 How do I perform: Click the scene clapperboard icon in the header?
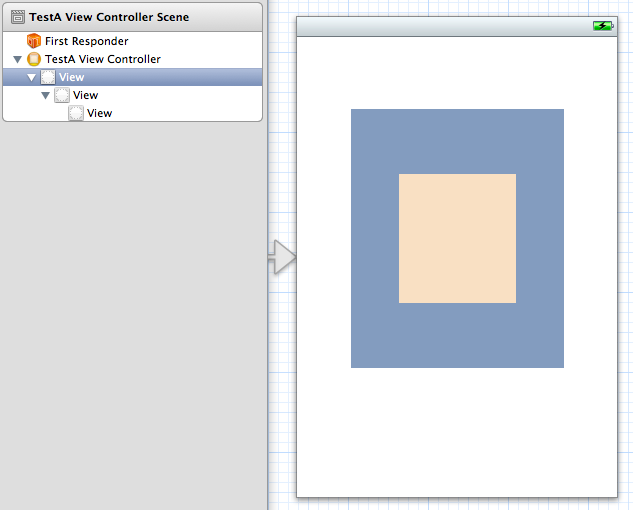[18, 17]
